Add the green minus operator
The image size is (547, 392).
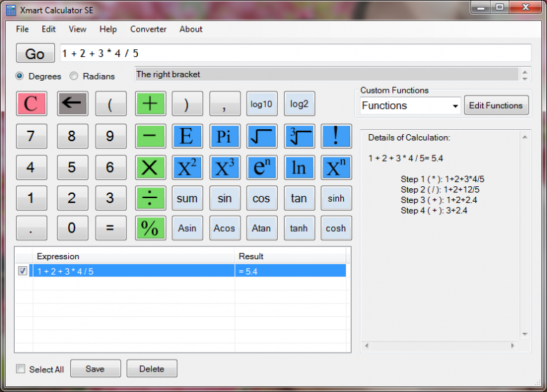[150, 136]
